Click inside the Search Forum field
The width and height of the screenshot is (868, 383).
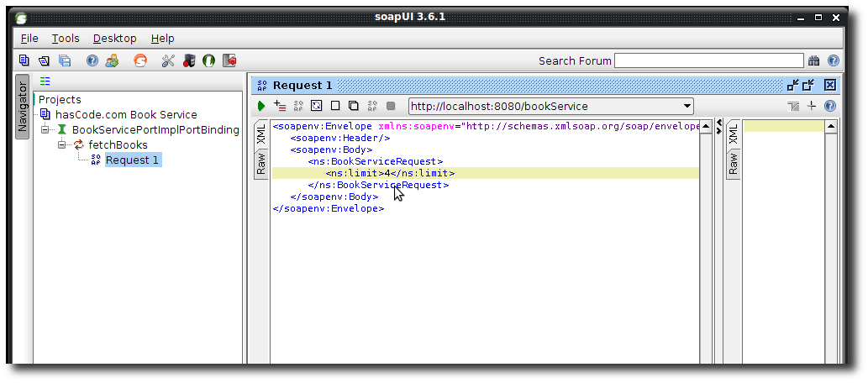point(708,60)
